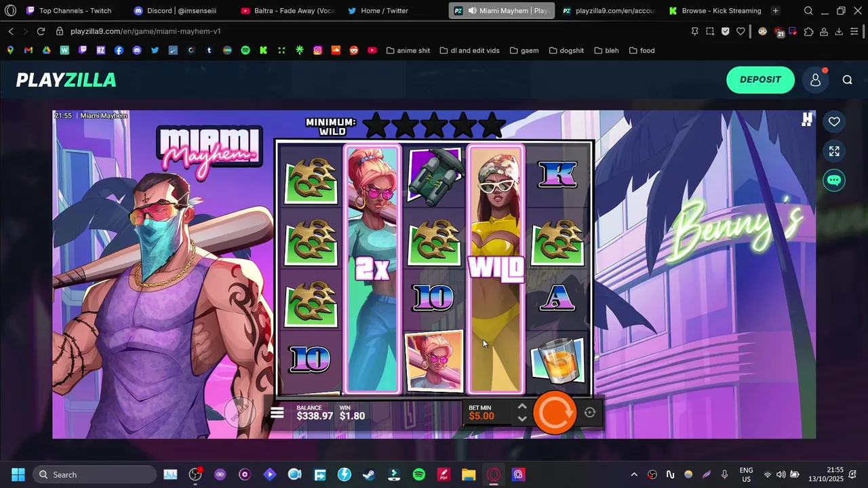Spin the reels with the orange button
This screenshot has width=868, height=488.
[555, 412]
